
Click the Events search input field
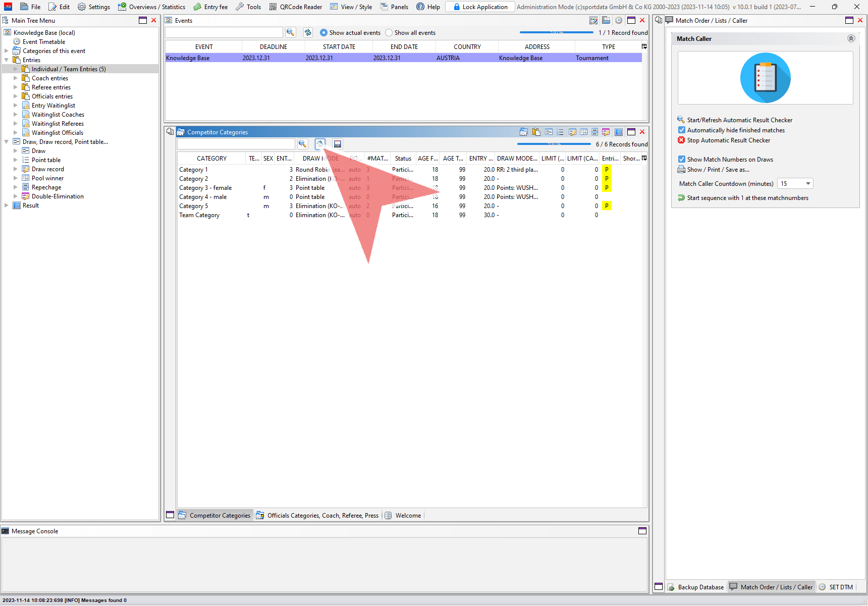224,33
